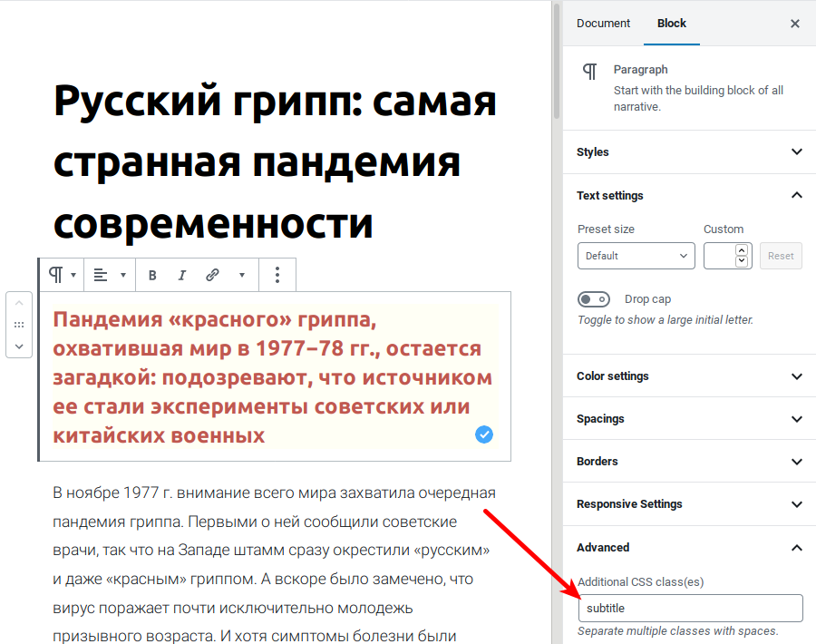This screenshot has width=816, height=644.
Task: Expand the Styles panel
Action: [x=690, y=152]
